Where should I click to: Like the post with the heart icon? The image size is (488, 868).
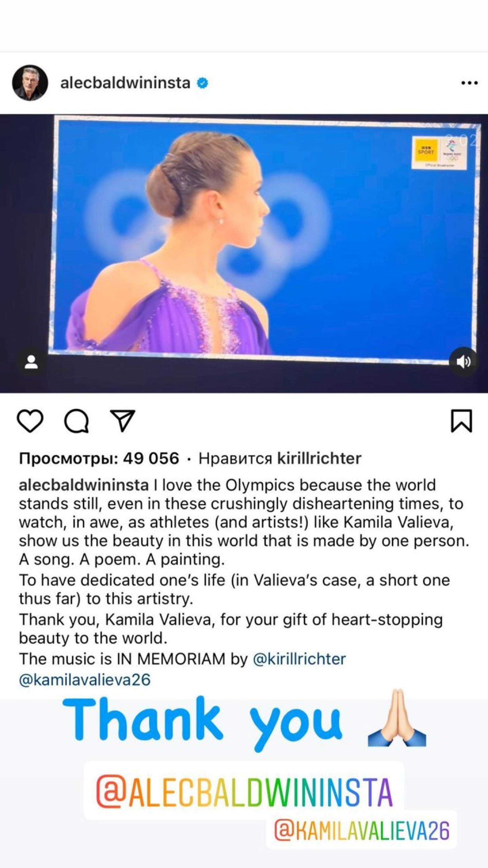pos(30,421)
